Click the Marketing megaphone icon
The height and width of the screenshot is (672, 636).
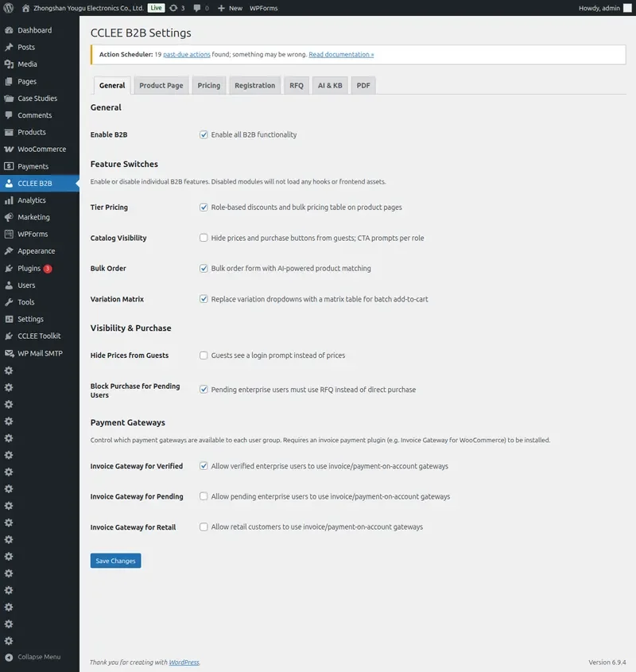9,217
